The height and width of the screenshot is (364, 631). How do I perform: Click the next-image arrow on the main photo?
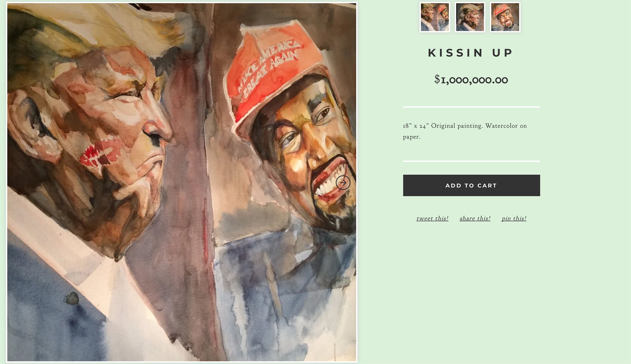(x=344, y=182)
